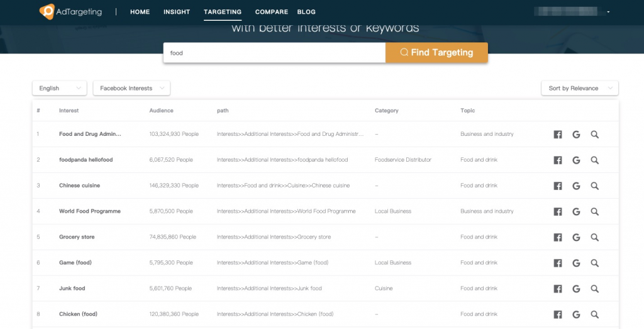The height and width of the screenshot is (329, 644).
Task: Click the foodpanda hellofood interest name
Action: (86, 159)
